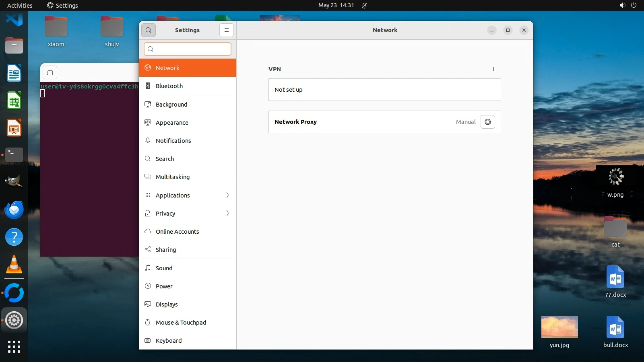The width and height of the screenshot is (644, 362).
Task: Click Activities in the top bar
Action: pos(20,5)
